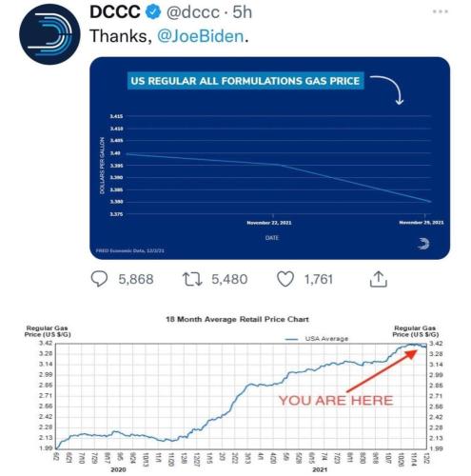The width and height of the screenshot is (471, 476).
Task: Click the blue verified badge
Action: (x=153, y=12)
